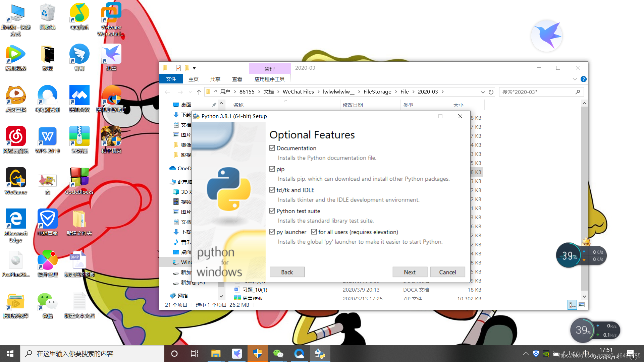Click the Next button
This screenshot has width=644, height=362.
pos(410,272)
